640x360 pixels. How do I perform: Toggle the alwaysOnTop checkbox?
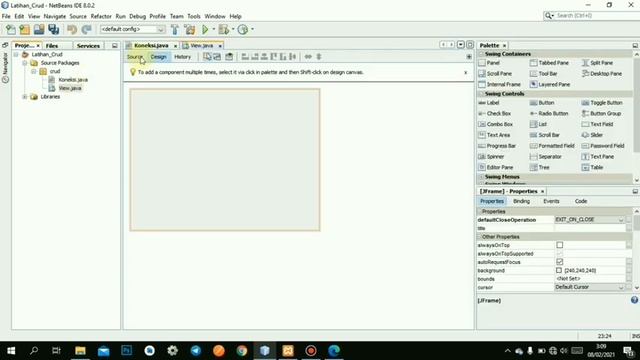click(x=560, y=245)
